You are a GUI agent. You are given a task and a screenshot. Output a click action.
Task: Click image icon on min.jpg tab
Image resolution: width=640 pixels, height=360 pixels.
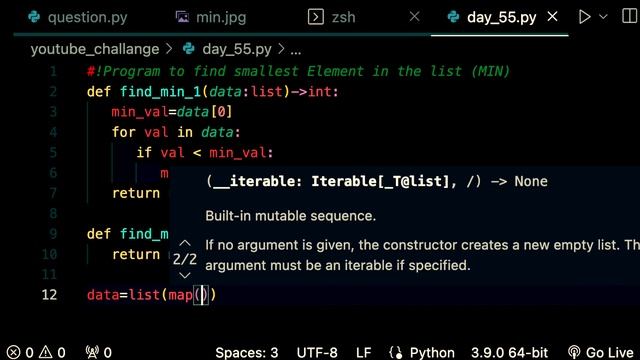[x=182, y=17]
